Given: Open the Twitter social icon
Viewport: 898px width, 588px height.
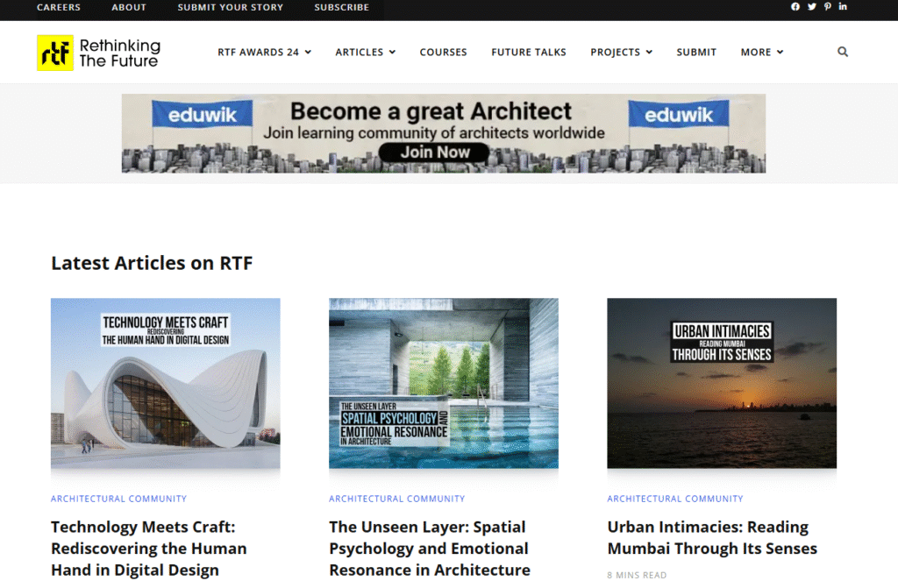Looking at the screenshot, I should click(811, 7).
